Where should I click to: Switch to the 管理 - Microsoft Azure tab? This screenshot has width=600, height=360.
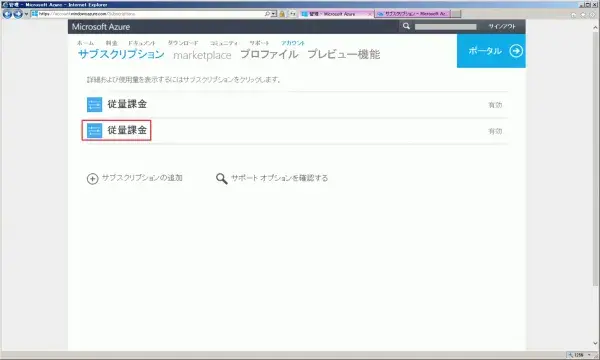(336, 14)
